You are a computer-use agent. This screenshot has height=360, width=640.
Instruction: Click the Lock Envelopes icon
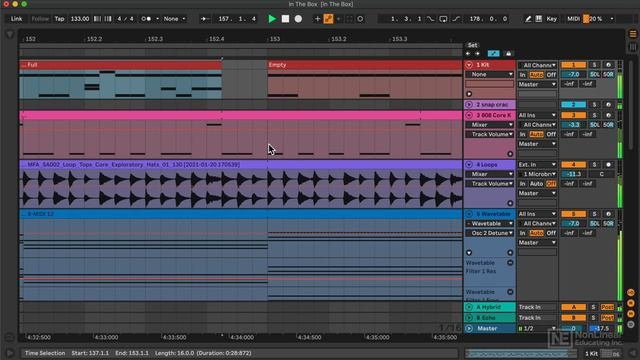point(508,53)
